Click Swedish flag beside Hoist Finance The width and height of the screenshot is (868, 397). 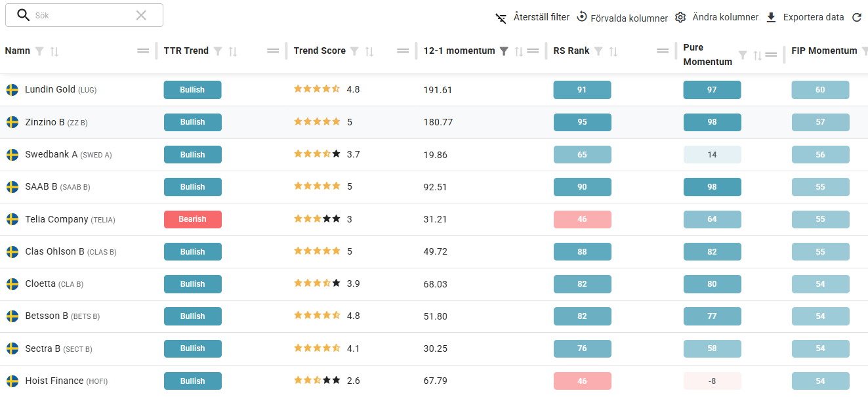click(x=12, y=381)
